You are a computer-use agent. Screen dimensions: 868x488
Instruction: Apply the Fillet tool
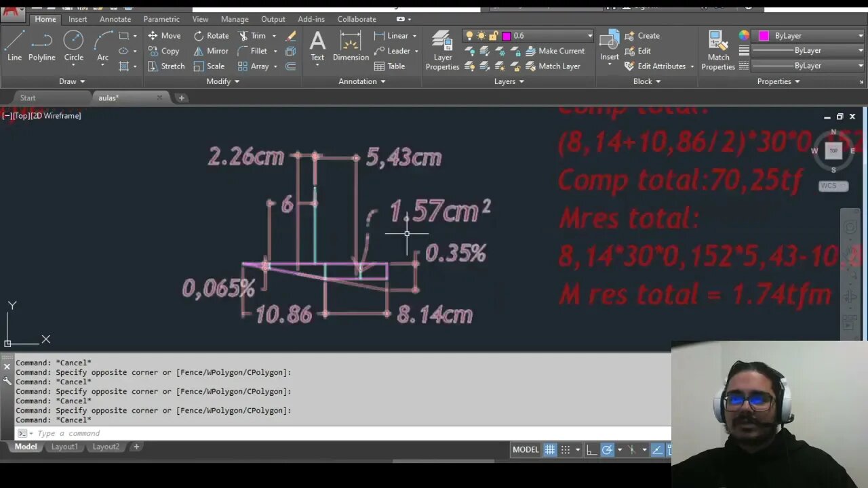pos(252,51)
